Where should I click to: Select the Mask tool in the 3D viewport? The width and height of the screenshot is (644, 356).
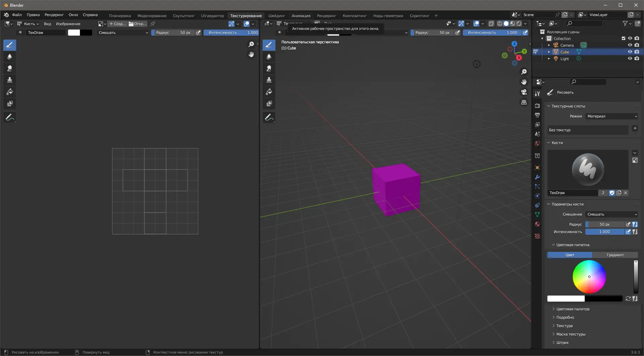(x=269, y=103)
